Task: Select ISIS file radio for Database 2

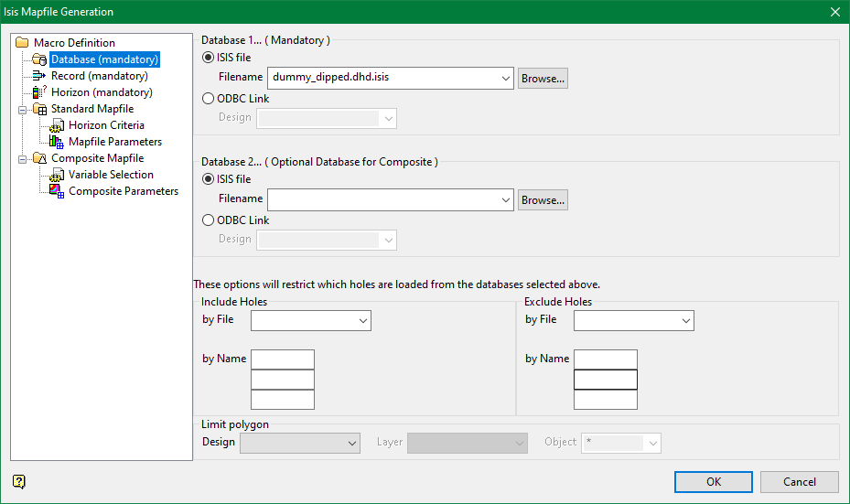Action: click(x=210, y=179)
